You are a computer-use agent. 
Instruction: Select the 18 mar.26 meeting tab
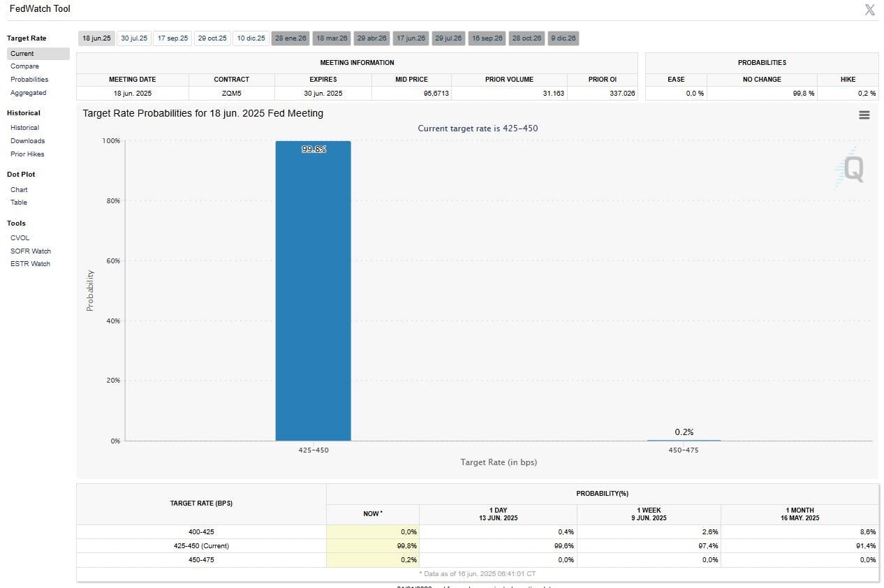pyautogui.click(x=331, y=38)
